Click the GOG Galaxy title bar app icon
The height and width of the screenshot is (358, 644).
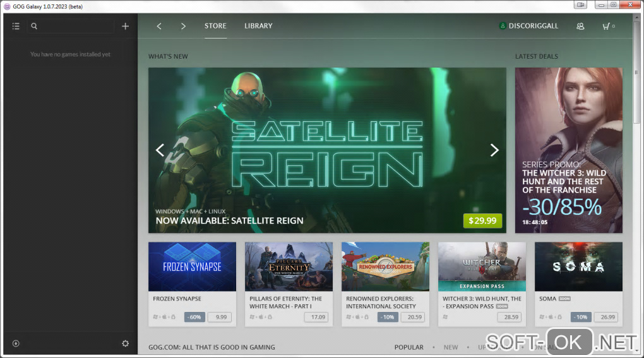(7, 6)
